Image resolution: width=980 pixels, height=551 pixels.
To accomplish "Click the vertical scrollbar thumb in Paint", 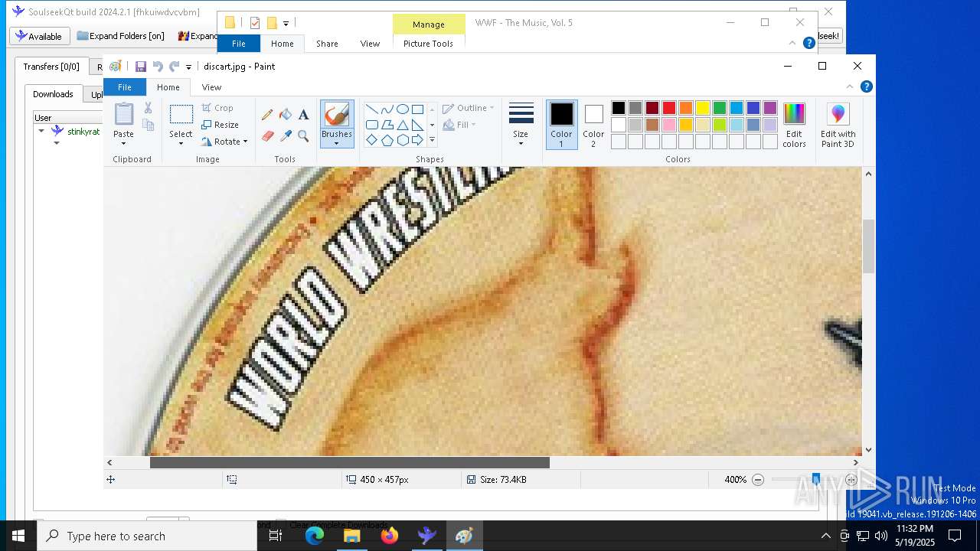I will pos(868,246).
